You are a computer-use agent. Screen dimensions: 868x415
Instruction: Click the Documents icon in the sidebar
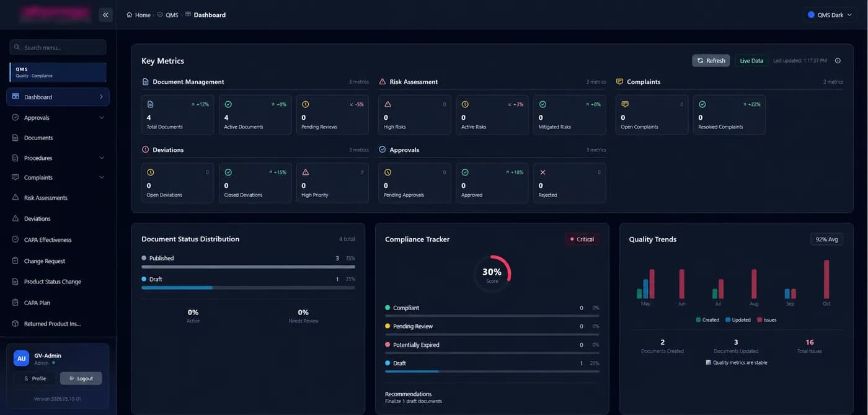pos(15,138)
